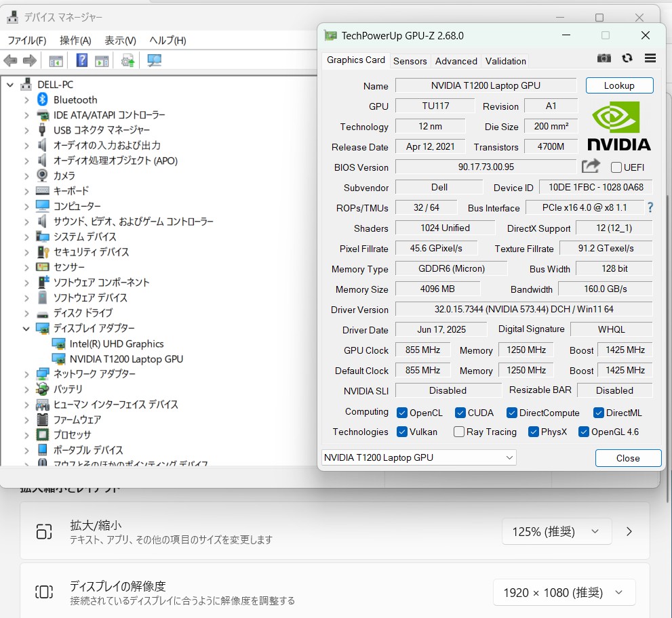672x618 pixels.
Task: Click the disk drives (ディスク ドライブ) icon
Action: click(43, 314)
